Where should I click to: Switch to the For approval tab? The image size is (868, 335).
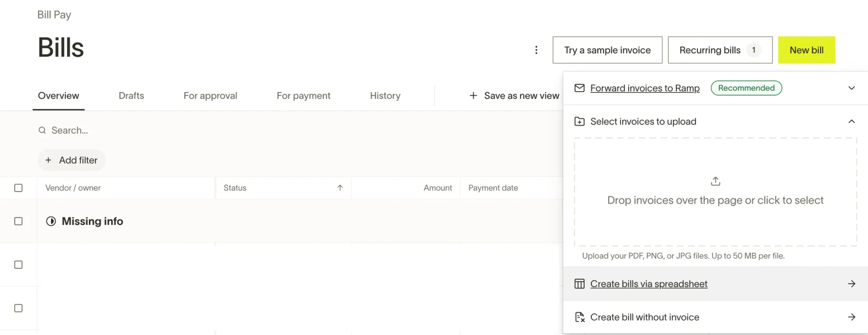[210, 95]
